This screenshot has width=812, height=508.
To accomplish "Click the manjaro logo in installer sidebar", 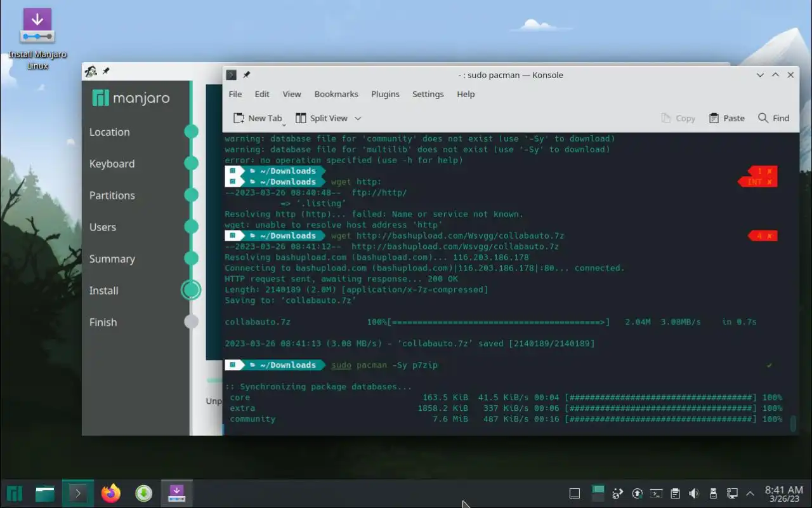I will 131,98.
